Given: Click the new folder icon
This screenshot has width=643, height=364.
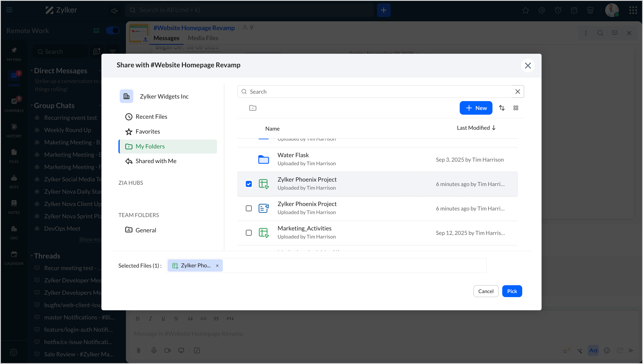Looking at the screenshot, I should tap(253, 108).
